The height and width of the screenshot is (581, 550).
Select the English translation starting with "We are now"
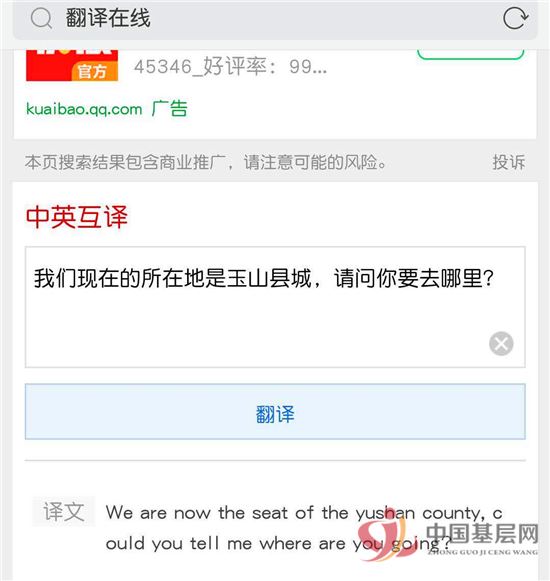[x=304, y=514]
